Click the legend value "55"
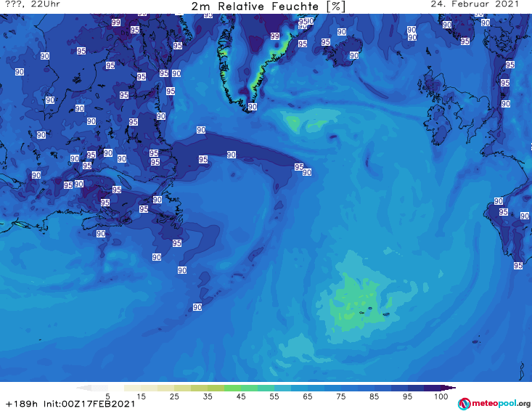Viewport: 532px width, 411px height. click(x=274, y=396)
